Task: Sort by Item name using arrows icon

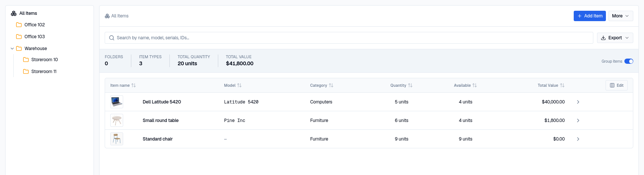Action: point(134,85)
